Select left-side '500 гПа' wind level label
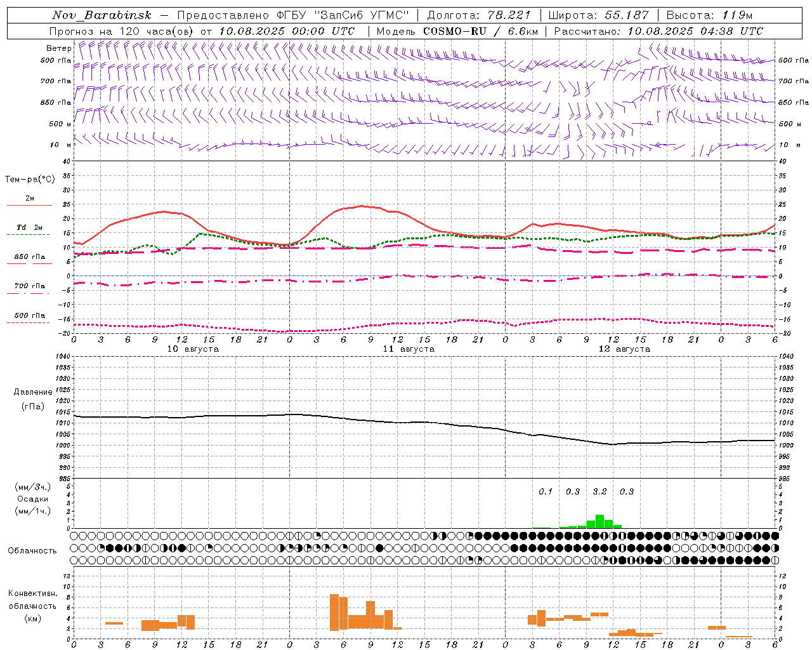 pos(56,61)
